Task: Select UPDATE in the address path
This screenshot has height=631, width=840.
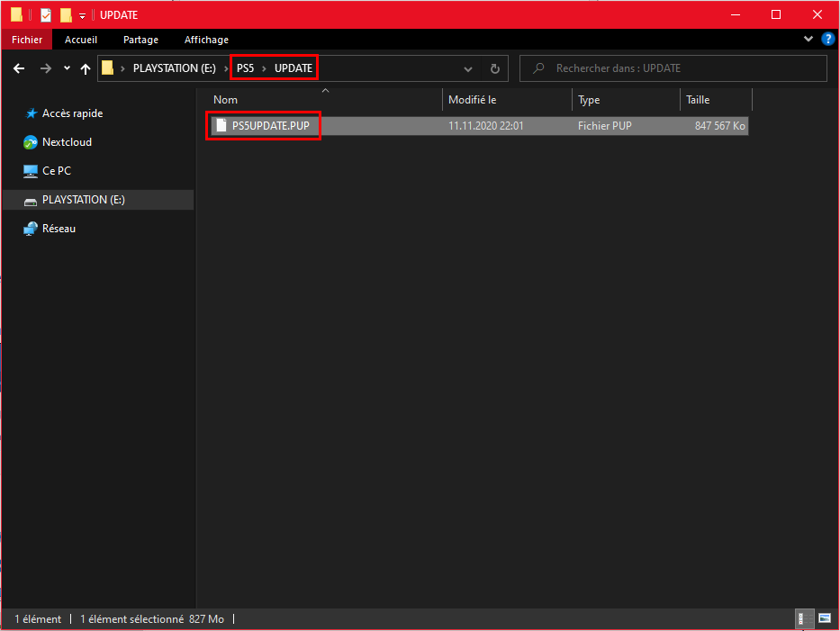Action: click(294, 68)
